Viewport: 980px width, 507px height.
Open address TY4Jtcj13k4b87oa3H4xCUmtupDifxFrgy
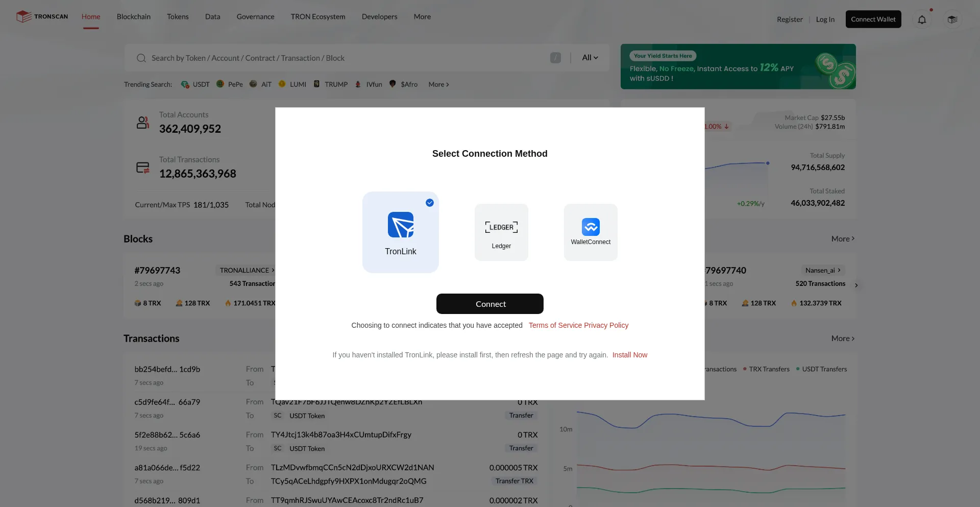[341, 435]
